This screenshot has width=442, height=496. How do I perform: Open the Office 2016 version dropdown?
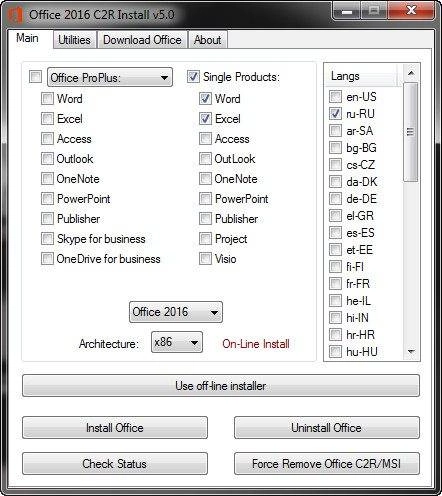(176, 312)
